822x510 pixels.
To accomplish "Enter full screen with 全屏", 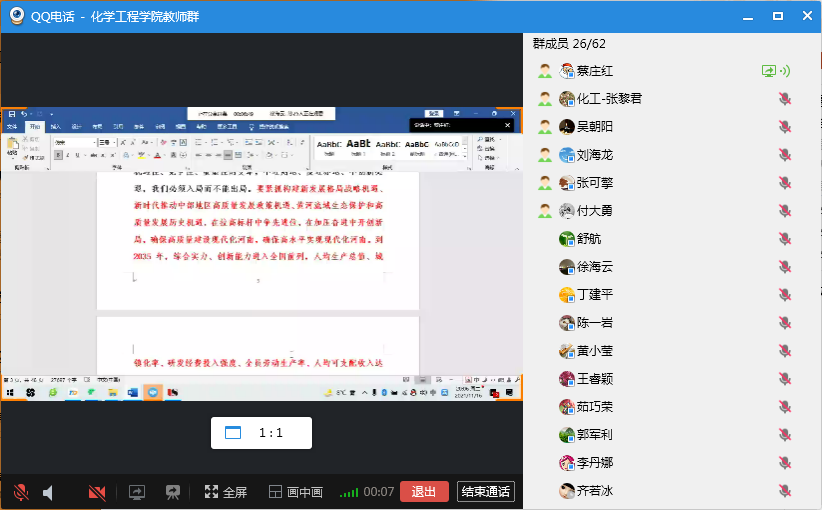I will click(x=225, y=492).
